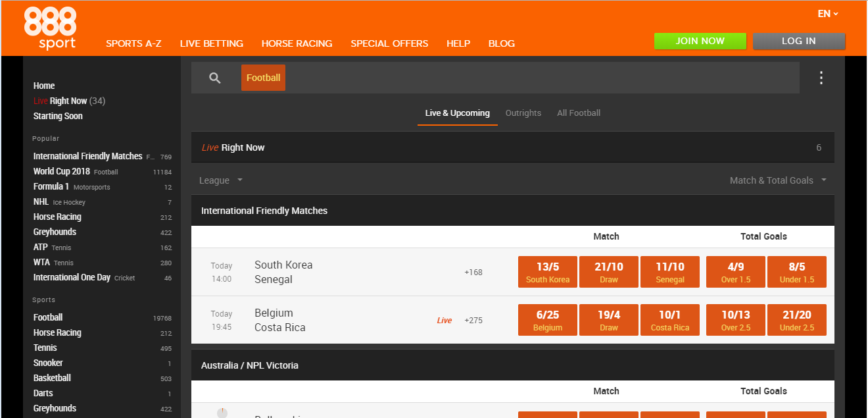Select Over 1.5 goals at 4/9
868x418 pixels.
click(x=736, y=272)
